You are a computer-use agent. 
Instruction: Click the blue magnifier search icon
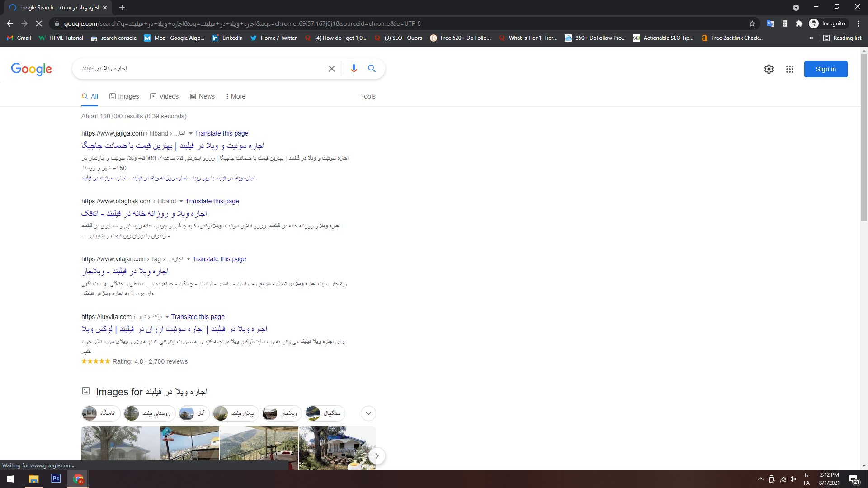372,69
